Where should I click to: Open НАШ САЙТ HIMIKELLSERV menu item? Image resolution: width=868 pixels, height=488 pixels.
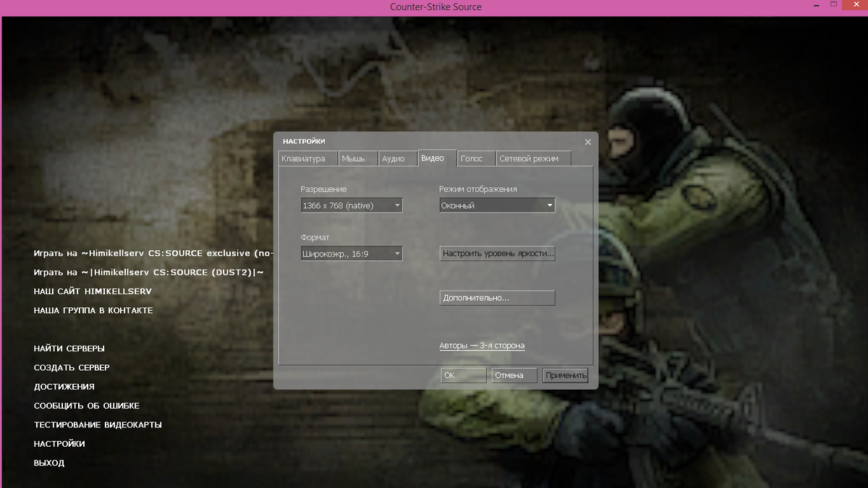[93, 291]
